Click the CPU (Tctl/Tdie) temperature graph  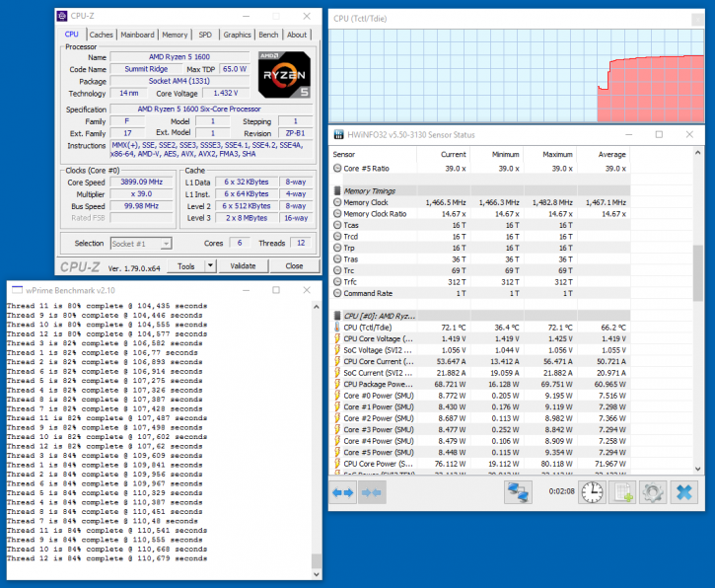point(516,76)
